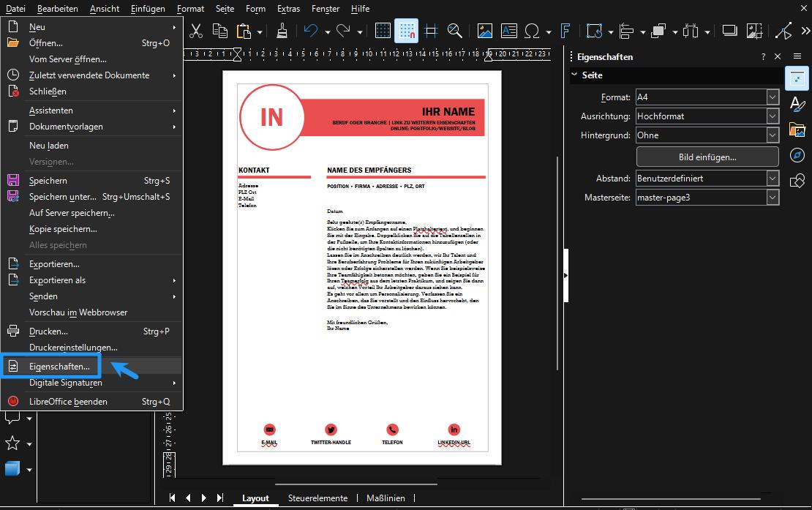This screenshot has width=812, height=510.
Task: Click the Distribute selection icon
Action: tap(691, 31)
